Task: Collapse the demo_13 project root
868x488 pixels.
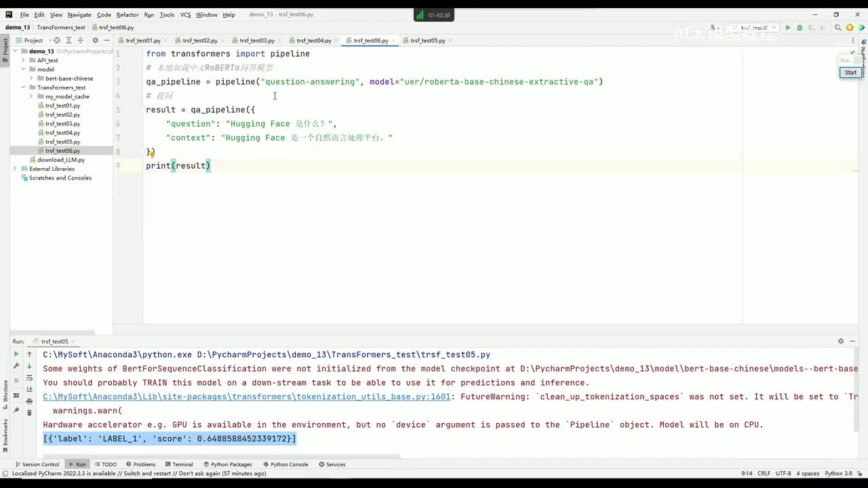Action: [15, 51]
